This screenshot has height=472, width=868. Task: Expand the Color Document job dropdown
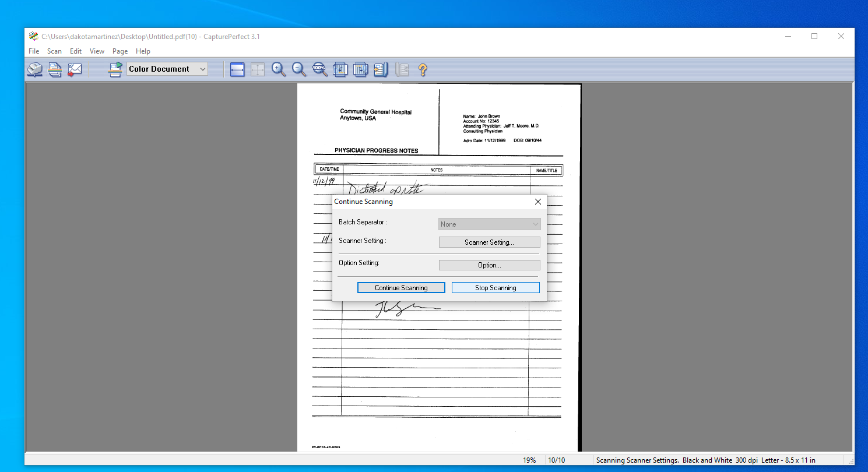202,69
